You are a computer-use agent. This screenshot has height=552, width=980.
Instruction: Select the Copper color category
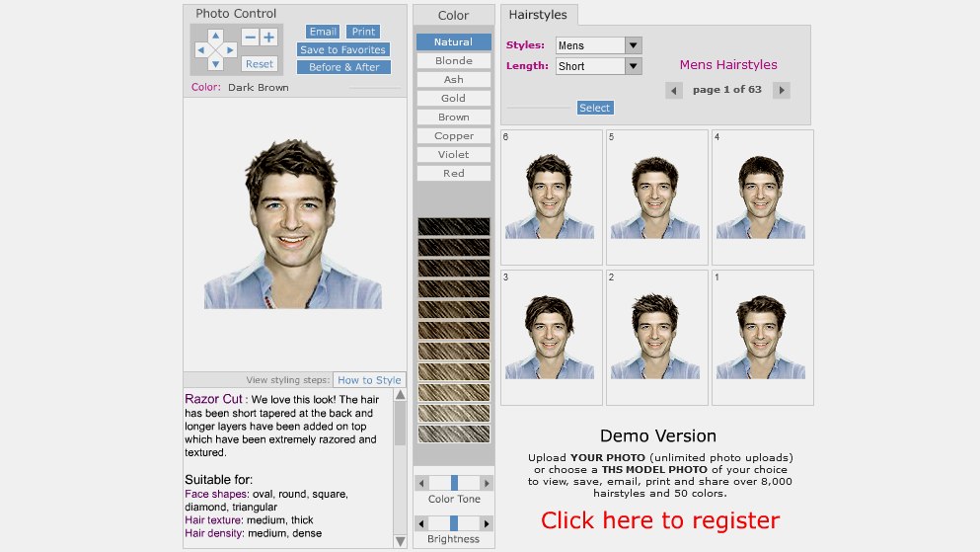coord(454,136)
